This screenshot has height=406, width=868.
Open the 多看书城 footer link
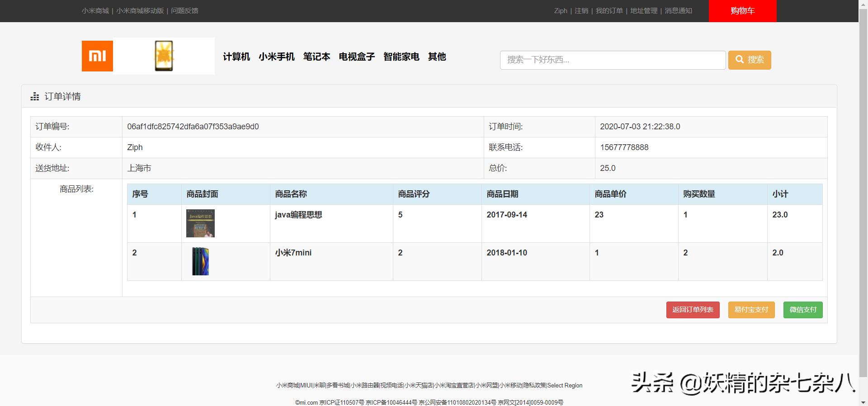tap(338, 386)
